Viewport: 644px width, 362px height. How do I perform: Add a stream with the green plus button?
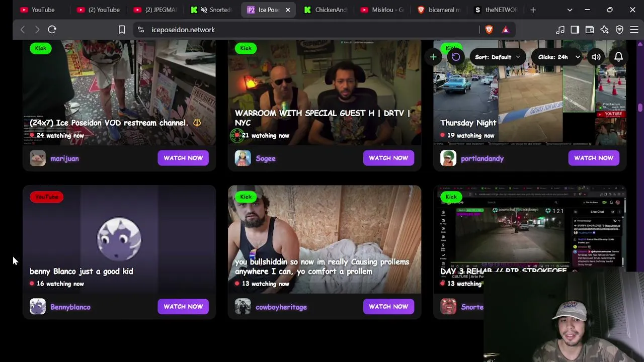click(433, 57)
